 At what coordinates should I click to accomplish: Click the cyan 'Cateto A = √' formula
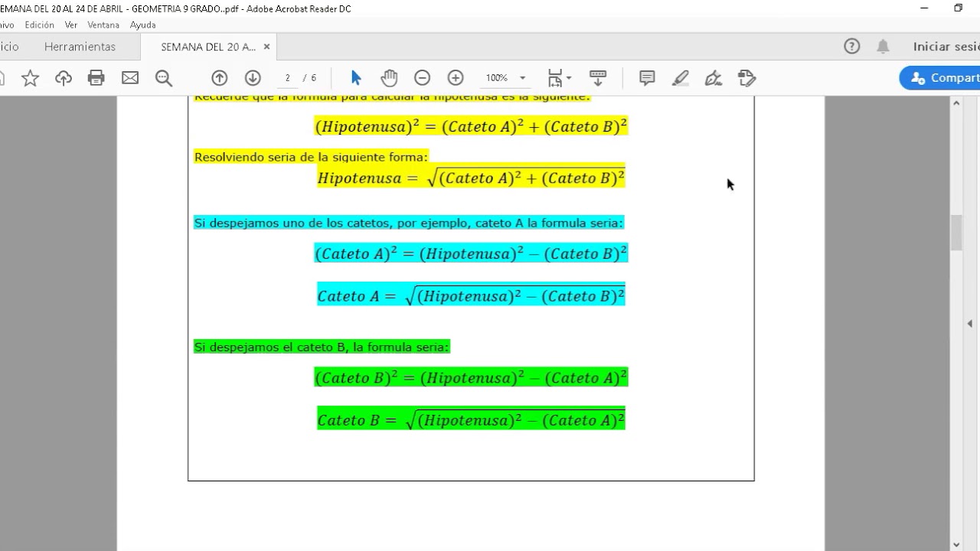[471, 295]
